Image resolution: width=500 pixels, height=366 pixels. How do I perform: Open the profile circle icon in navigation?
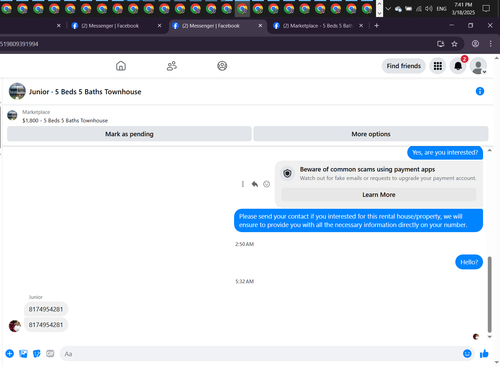point(222,66)
